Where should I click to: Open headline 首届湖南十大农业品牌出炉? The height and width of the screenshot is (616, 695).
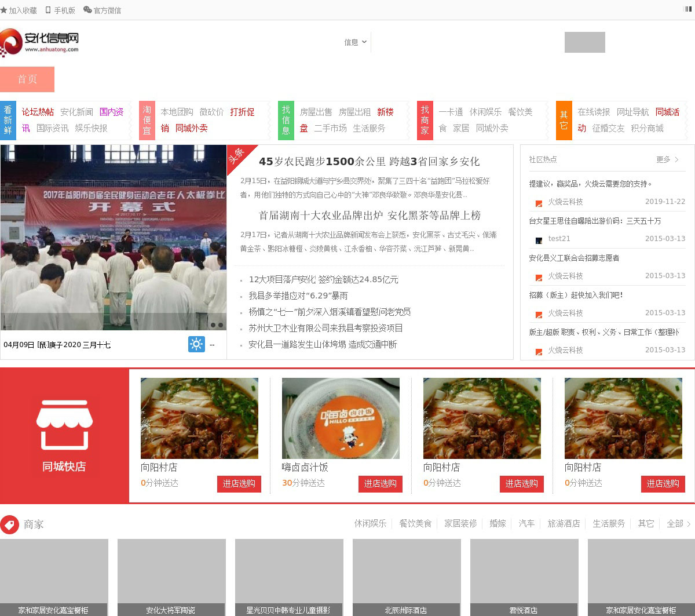coord(370,216)
